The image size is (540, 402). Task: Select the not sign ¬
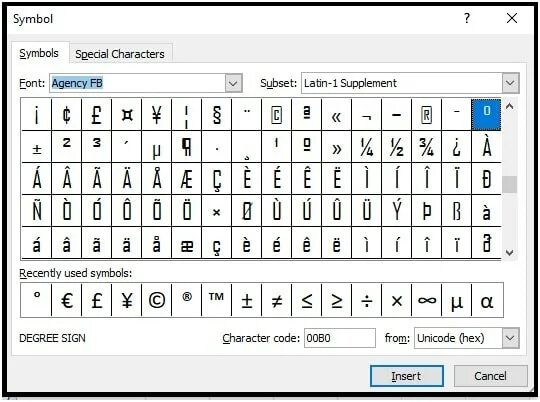(x=366, y=115)
